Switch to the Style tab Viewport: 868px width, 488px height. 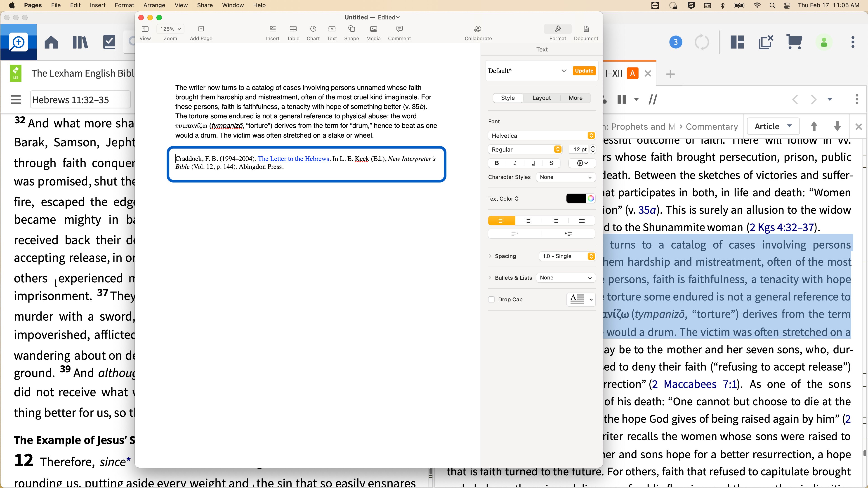click(507, 98)
